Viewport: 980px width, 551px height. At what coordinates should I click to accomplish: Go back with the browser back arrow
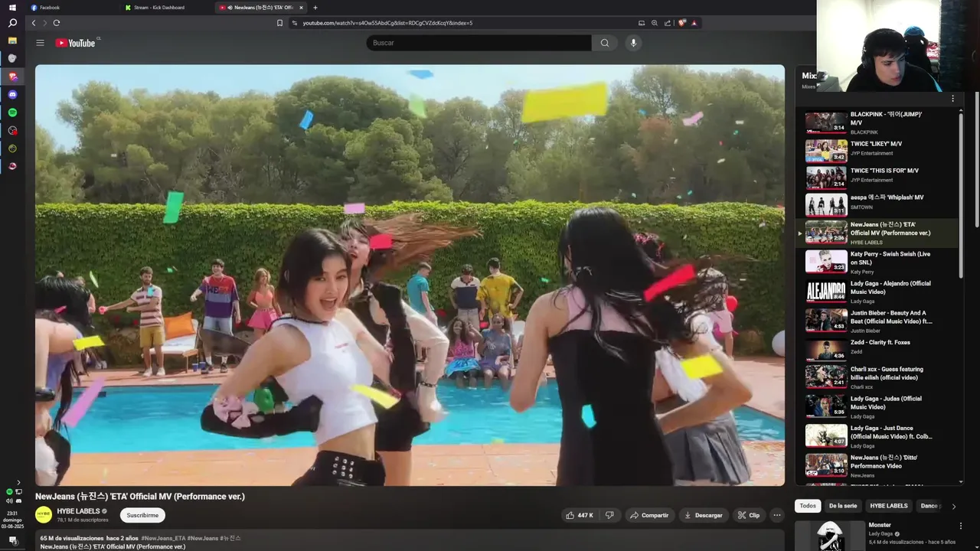34,23
